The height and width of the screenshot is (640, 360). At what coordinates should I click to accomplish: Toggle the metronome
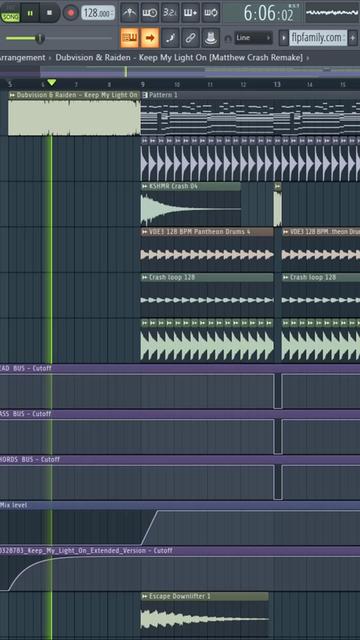(130, 13)
